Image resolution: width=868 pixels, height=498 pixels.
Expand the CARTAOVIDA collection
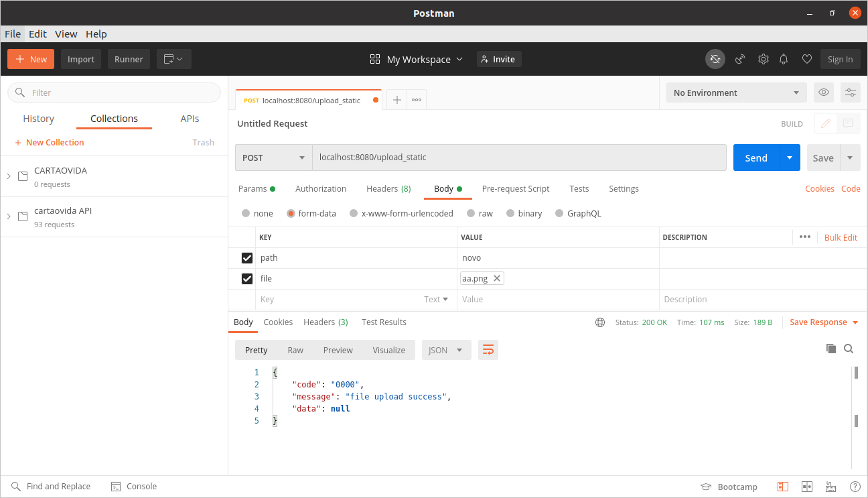click(9, 176)
